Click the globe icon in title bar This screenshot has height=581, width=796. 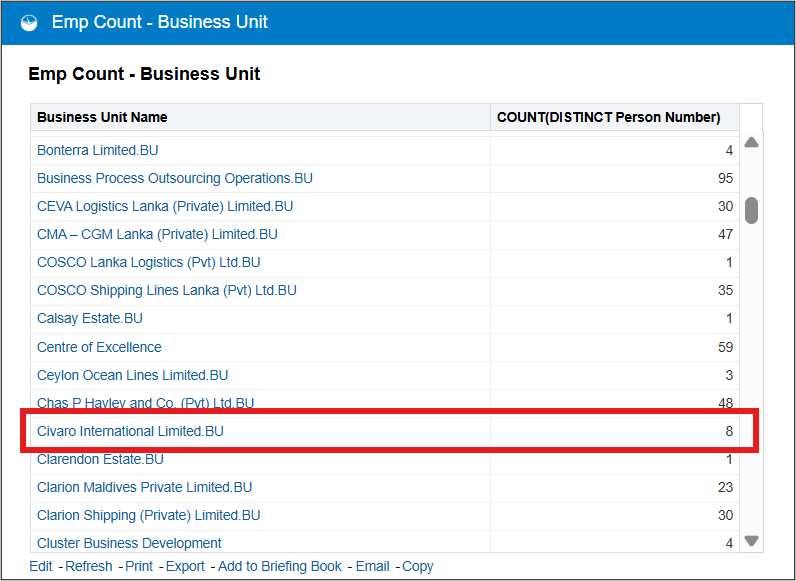point(29,22)
